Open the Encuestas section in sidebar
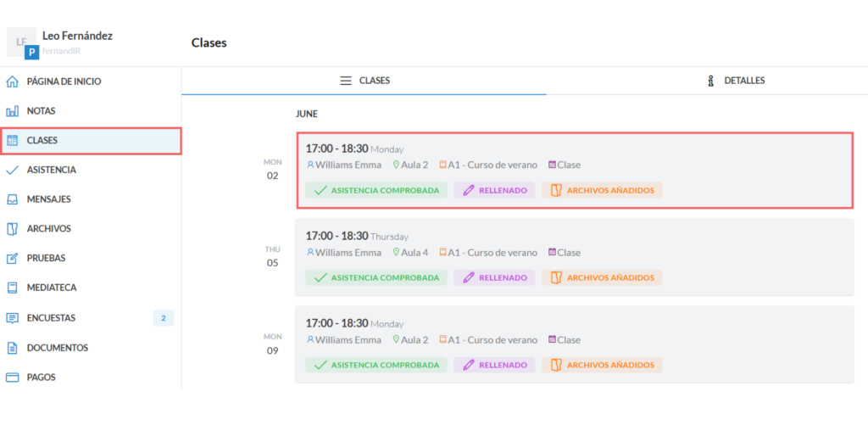This screenshot has width=868, height=425. click(51, 318)
